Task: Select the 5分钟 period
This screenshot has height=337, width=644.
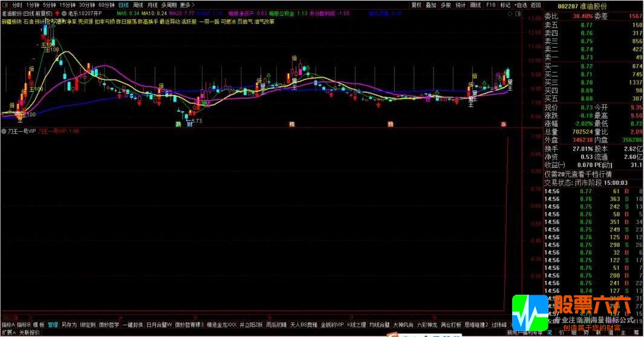Action: (50, 5)
